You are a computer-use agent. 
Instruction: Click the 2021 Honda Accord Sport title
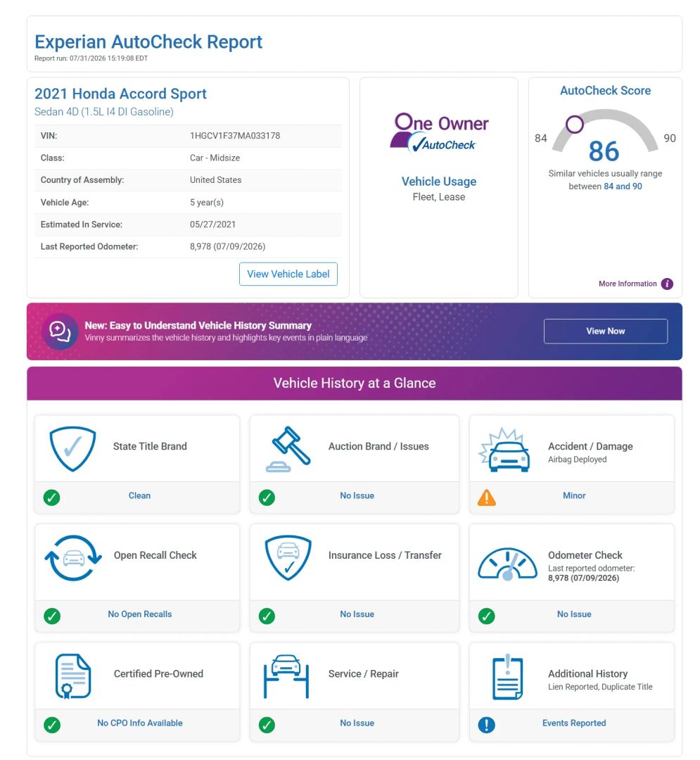point(120,94)
